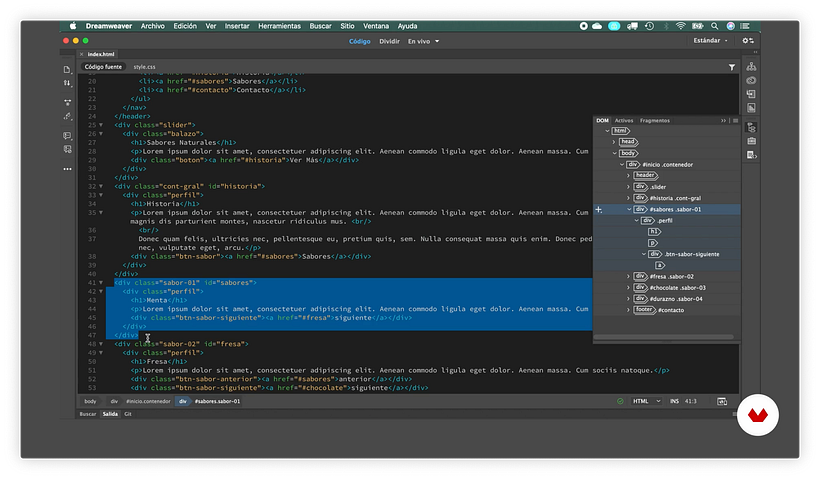820x479 pixels.
Task: Expand the .slider div node
Action: (629, 187)
